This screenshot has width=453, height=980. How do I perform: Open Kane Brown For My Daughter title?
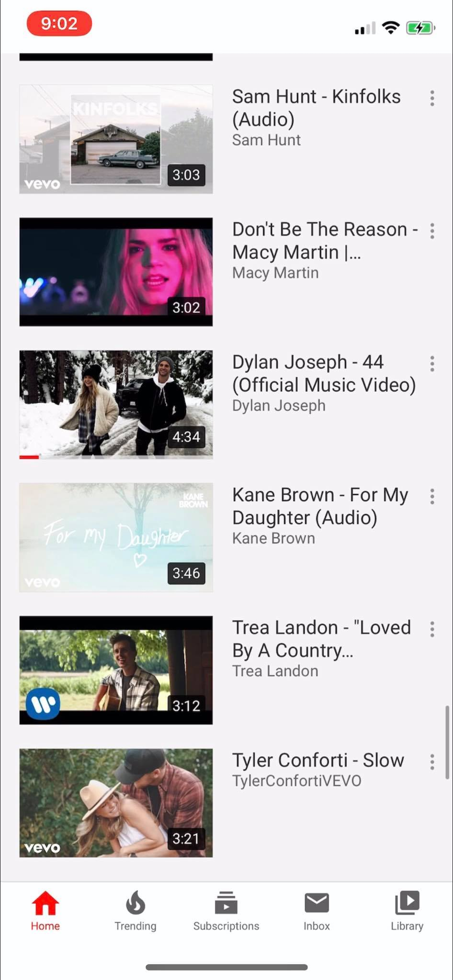tap(320, 506)
